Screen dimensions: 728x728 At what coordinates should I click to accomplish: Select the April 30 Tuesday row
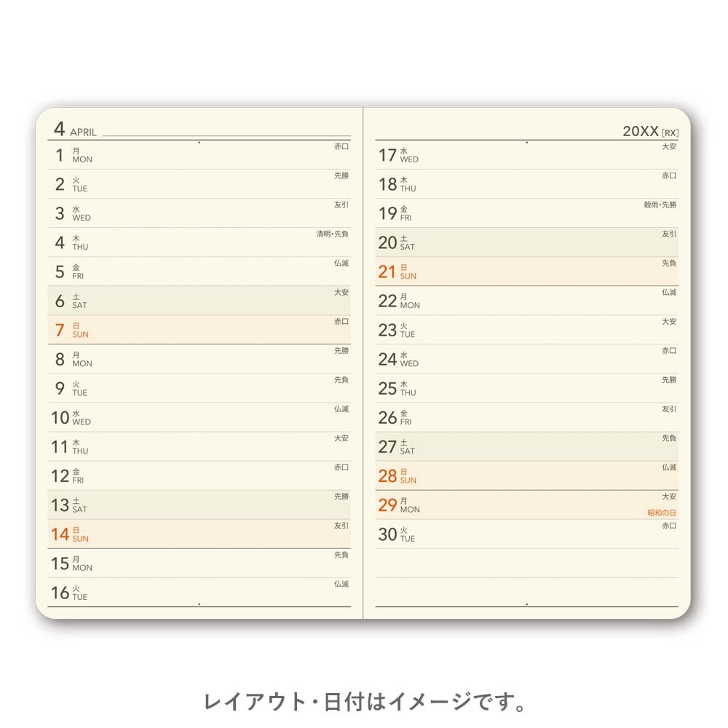tap(526, 534)
